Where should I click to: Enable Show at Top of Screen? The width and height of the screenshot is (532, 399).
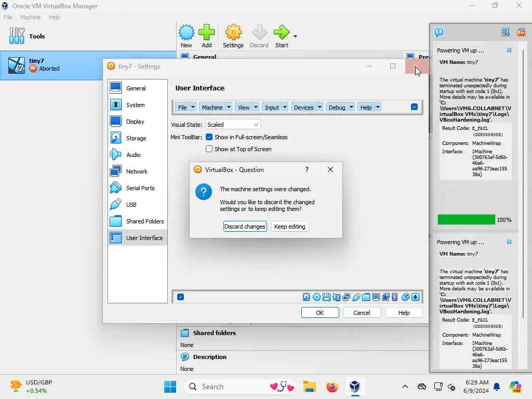pyautogui.click(x=209, y=149)
